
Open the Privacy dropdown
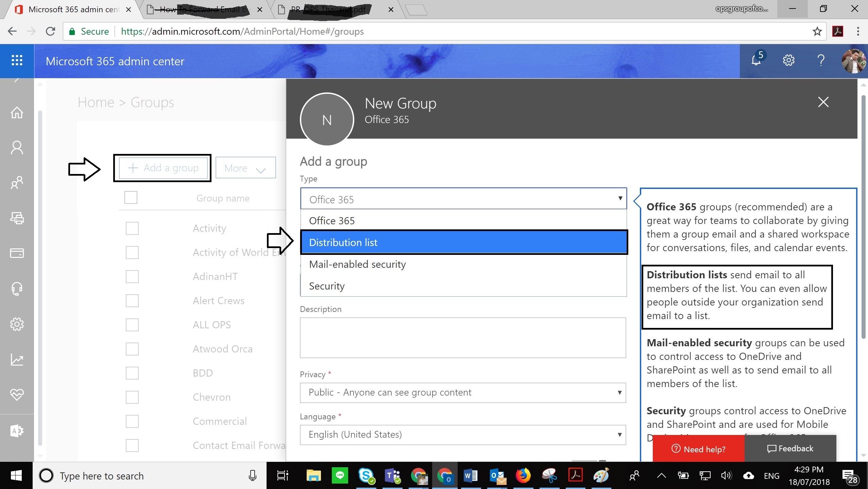tap(463, 392)
